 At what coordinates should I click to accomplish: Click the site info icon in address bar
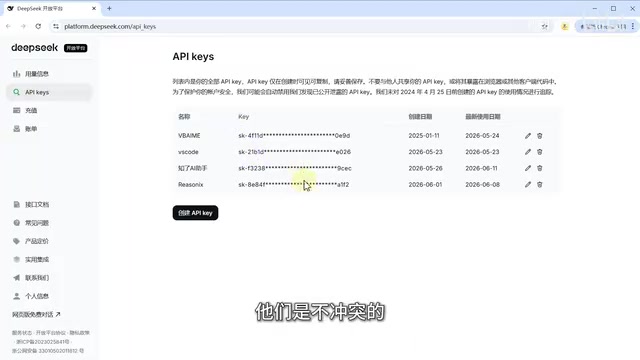56,27
